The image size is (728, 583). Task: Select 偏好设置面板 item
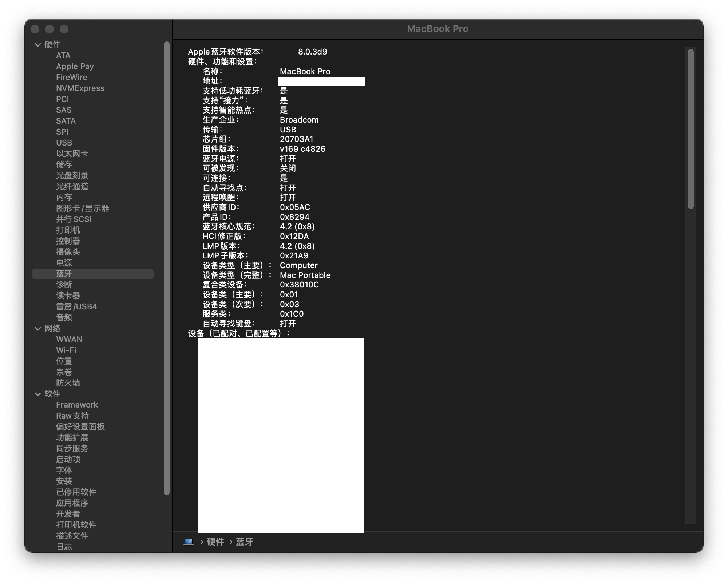pyautogui.click(x=80, y=427)
